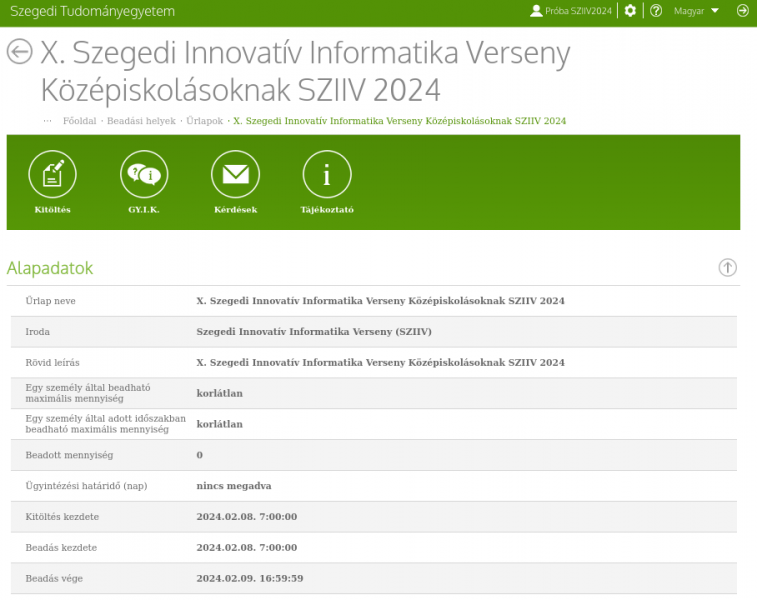Click the Iroda value Szegedi Innovatív Informatika Verseny (SZIIV)
The image size is (757, 600).
click(314, 332)
